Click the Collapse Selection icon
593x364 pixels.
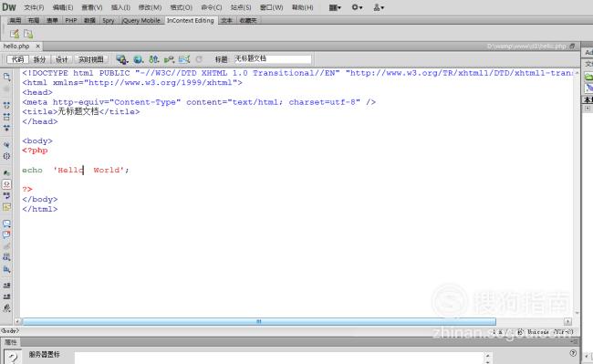point(6,117)
